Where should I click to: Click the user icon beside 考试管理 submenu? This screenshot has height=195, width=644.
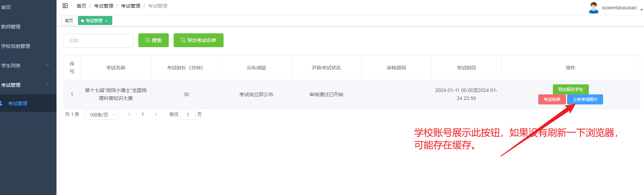pyautogui.click(x=1, y=103)
